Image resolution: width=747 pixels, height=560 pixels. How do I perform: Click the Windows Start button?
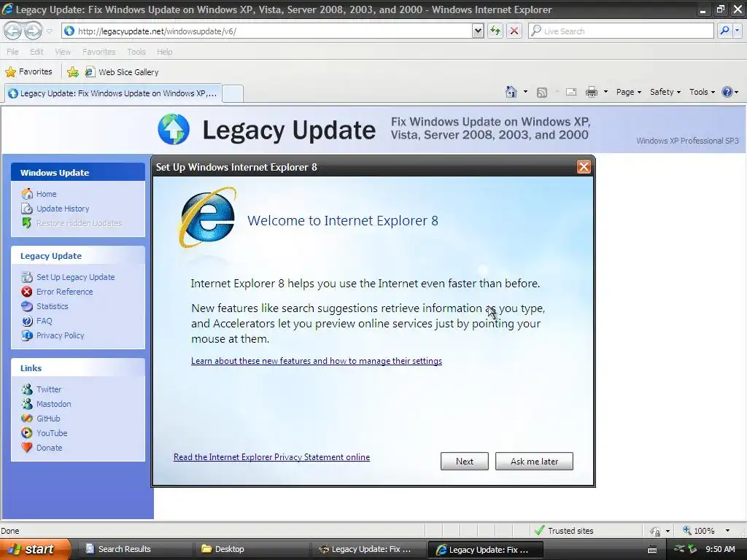(x=35, y=549)
